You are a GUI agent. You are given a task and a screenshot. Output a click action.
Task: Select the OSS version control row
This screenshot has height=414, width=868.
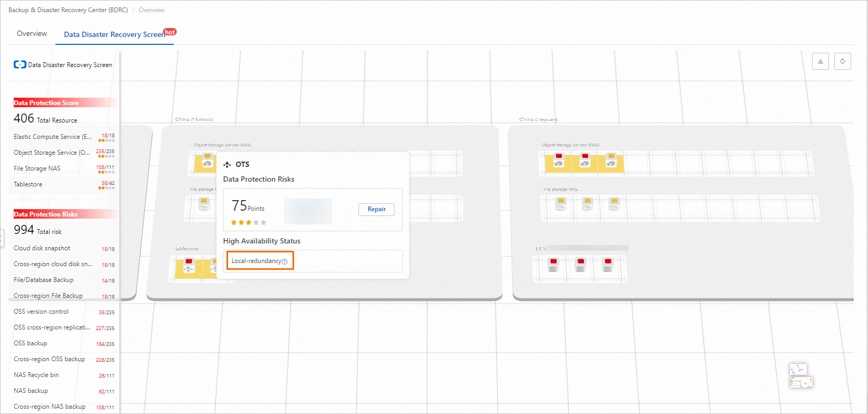pyautogui.click(x=64, y=312)
